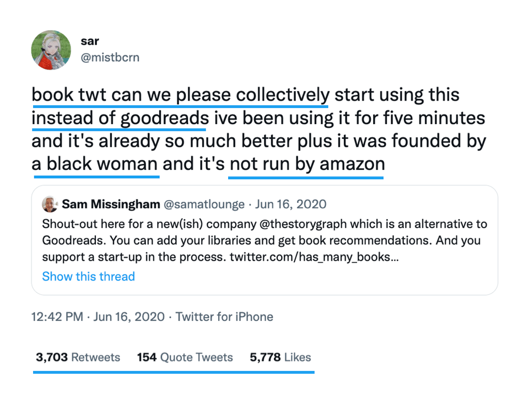Click Sam Missingham's small avatar
This screenshot has width=529, height=420.
pyautogui.click(x=50, y=204)
